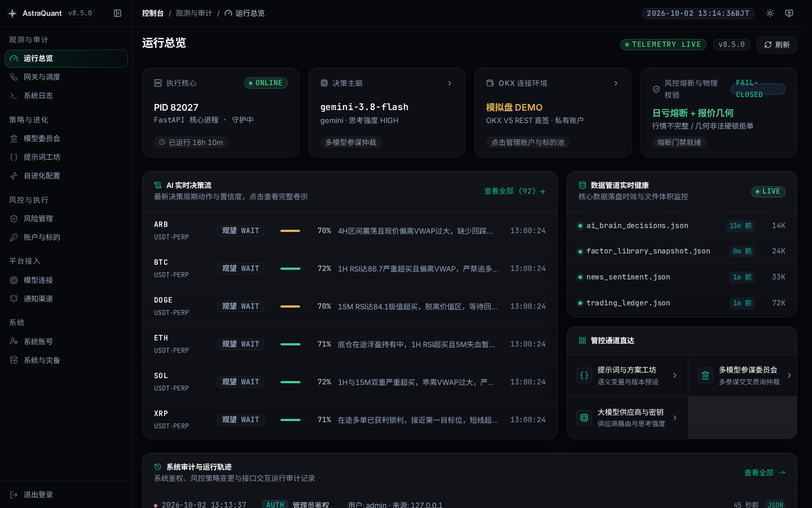Open the ETH USDT·PERP decision row
Image resolution: width=812 pixels, height=508 pixels.
click(350, 344)
